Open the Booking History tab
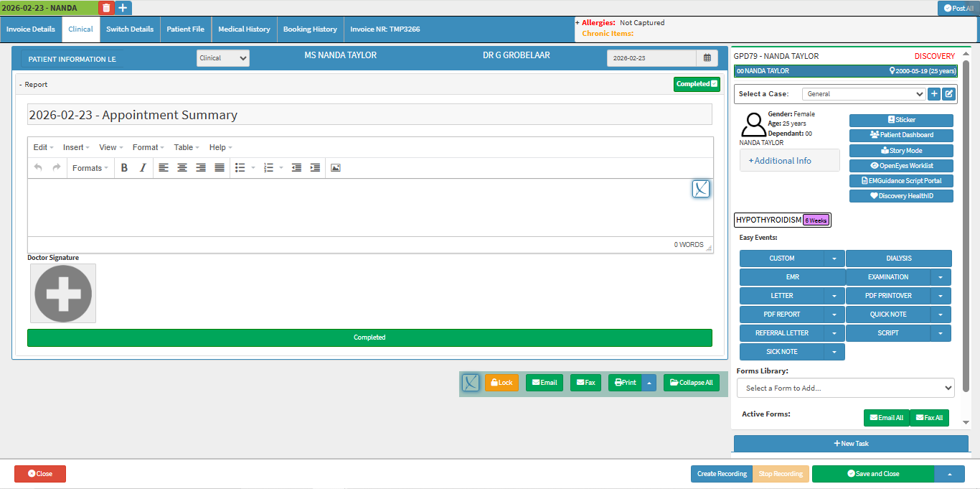The width and height of the screenshot is (980, 489). pos(310,29)
